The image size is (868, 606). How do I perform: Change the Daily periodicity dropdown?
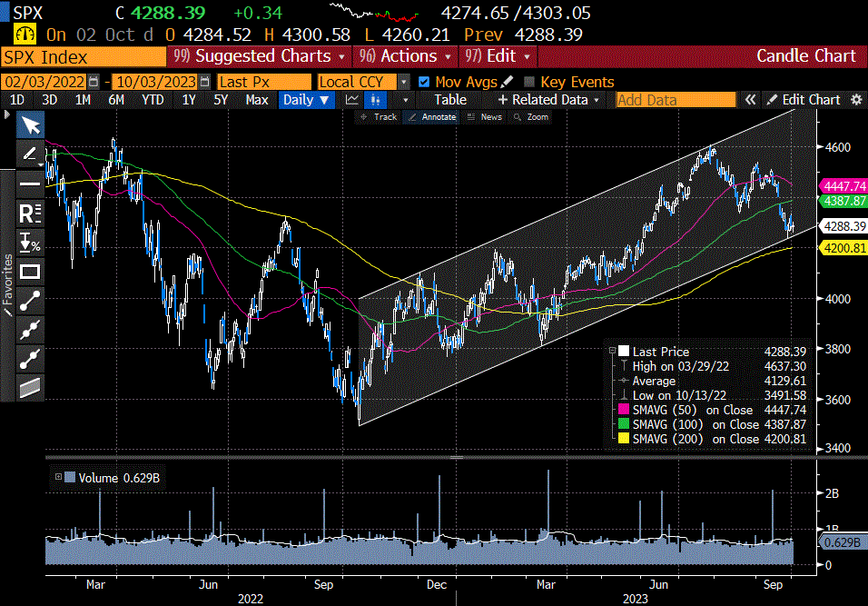pos(306,100)
